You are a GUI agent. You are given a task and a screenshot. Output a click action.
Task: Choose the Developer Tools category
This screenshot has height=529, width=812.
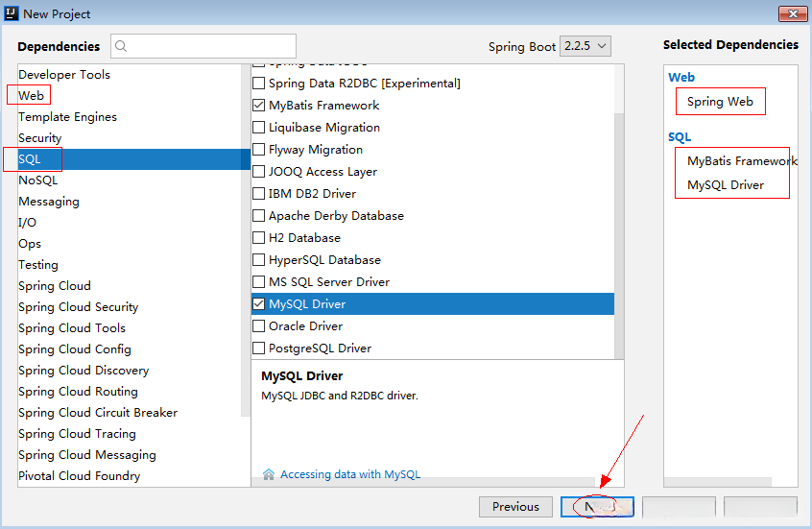64,74
